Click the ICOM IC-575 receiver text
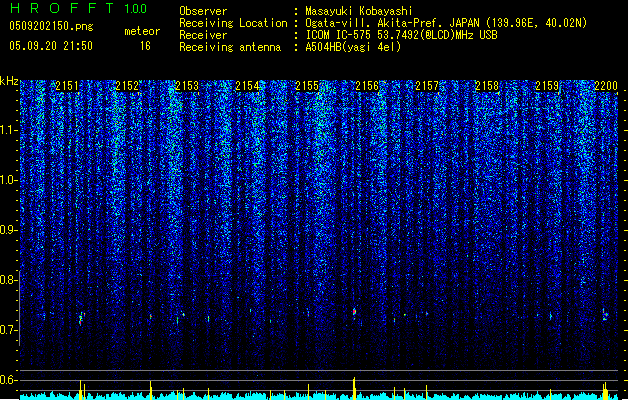 tap(401, 35)
